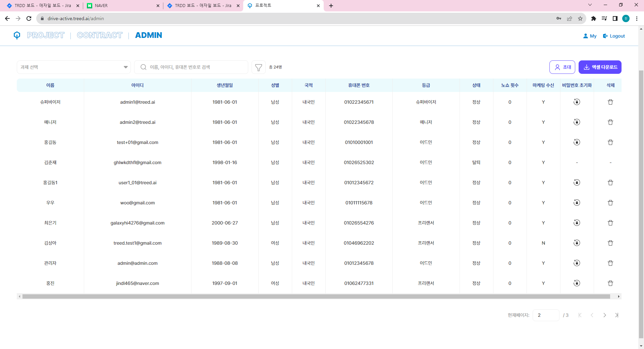This screenshot has width=644, height=349.
Task: Open browser extensions puzzle icon
Action: 593,18
